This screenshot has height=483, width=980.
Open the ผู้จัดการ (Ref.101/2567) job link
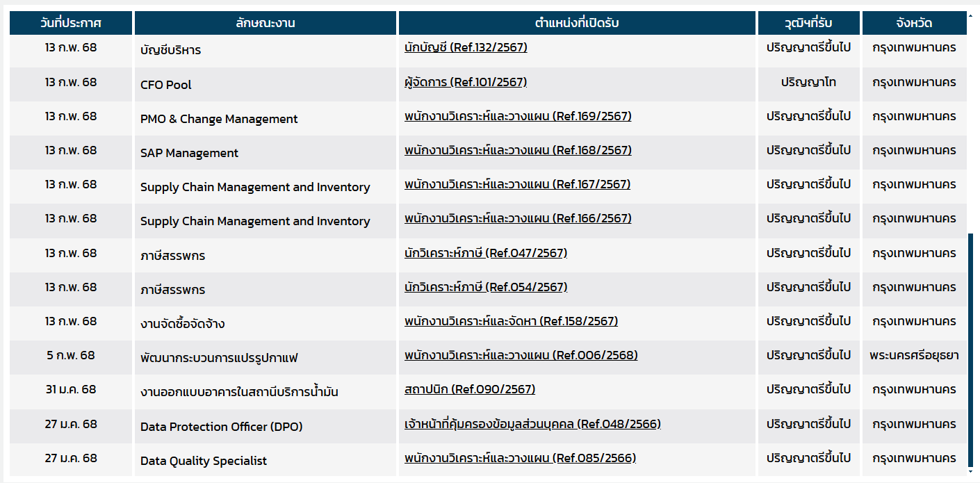click(x=466, y=82)
